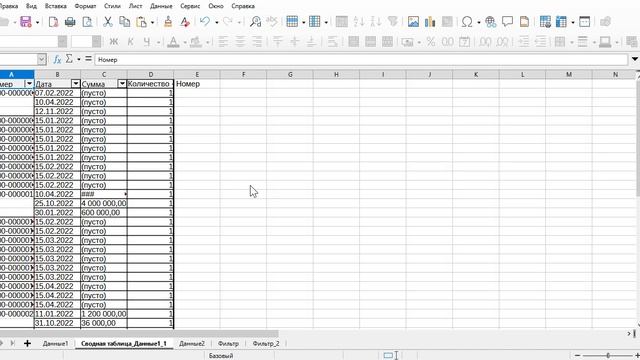Image resolution: width=640 pixels, height=360 pixels.
Task: Select column F header
Action: 243,74
